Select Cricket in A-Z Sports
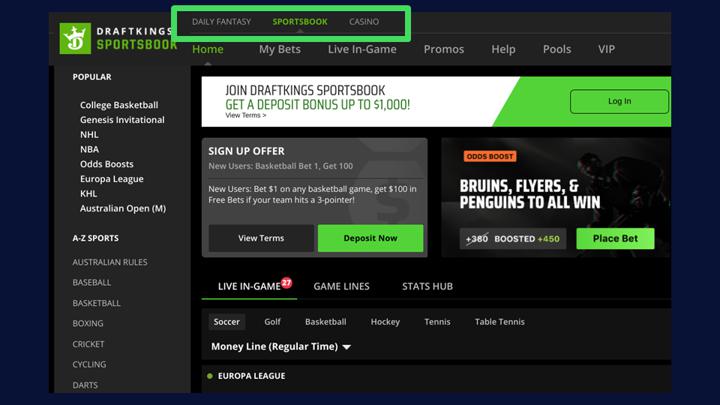Viewport: 720px width, 405px height. (x=88, y=344)
